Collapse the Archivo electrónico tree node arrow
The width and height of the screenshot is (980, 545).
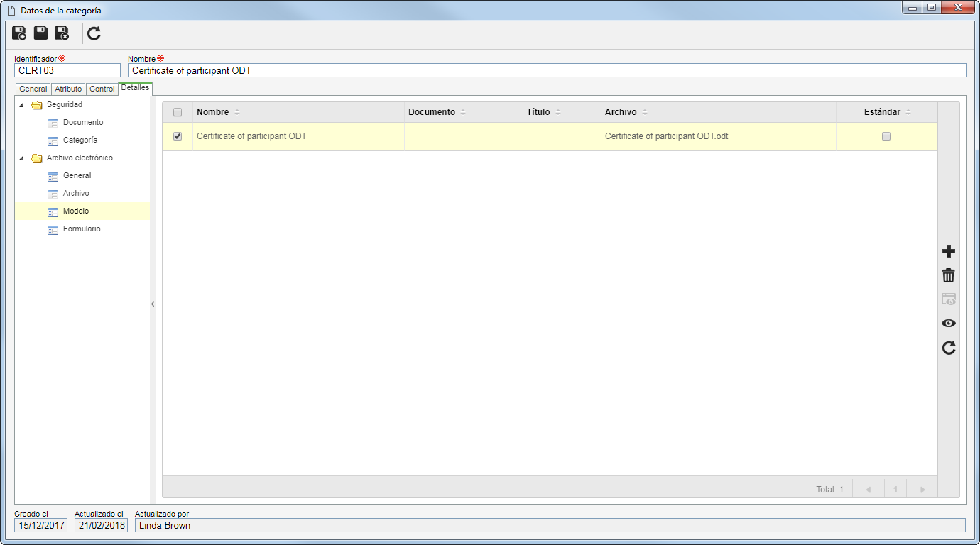coord(21,158)
